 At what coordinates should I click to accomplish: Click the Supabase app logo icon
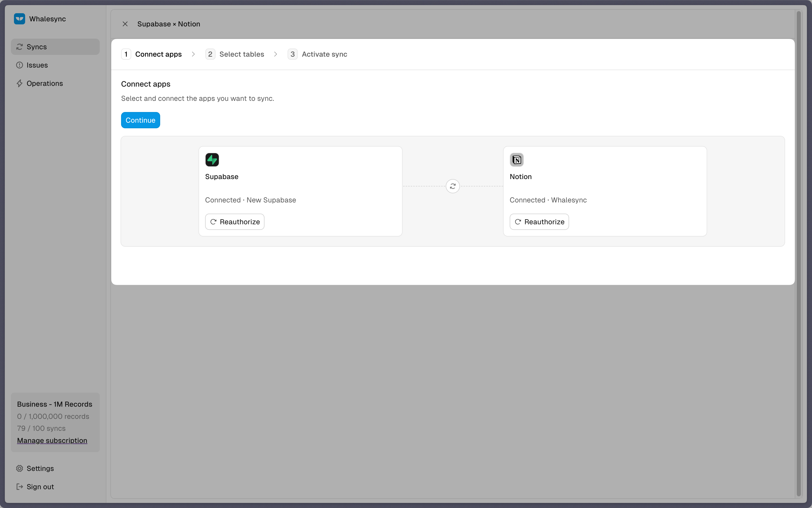[x=212, y=160]
